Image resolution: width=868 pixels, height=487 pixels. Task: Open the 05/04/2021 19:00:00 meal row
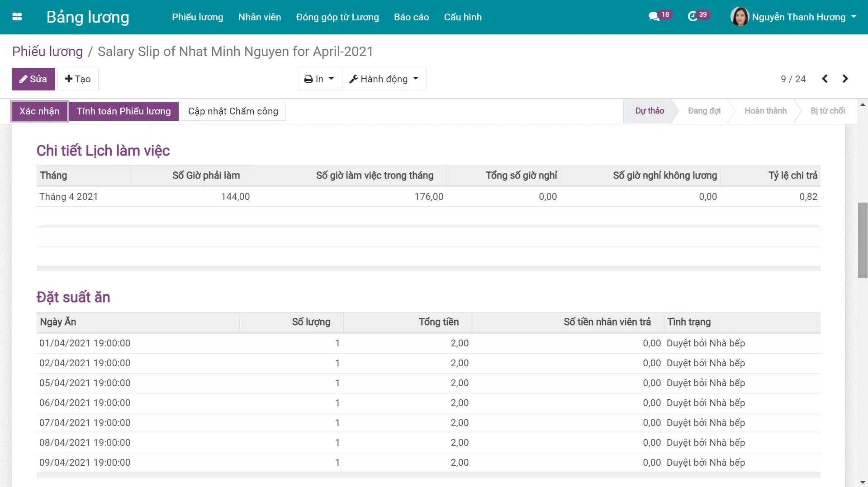(x=428, y=383)
